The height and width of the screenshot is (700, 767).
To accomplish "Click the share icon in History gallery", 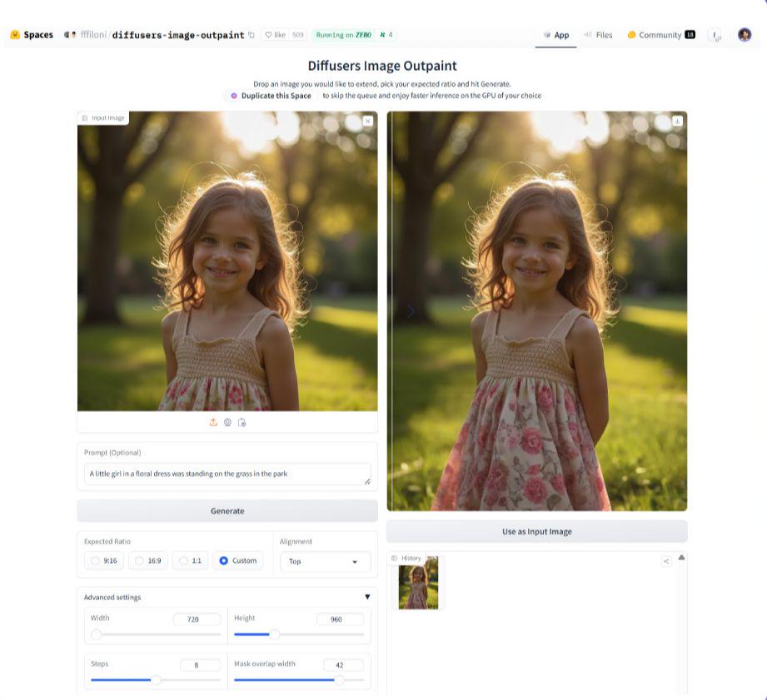I will [x=666, y=561].
